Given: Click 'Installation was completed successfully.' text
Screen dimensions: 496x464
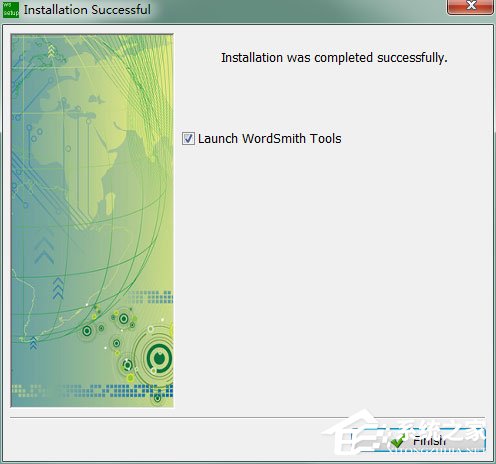Looking at the screenshot, I should (x=334, y=58).
